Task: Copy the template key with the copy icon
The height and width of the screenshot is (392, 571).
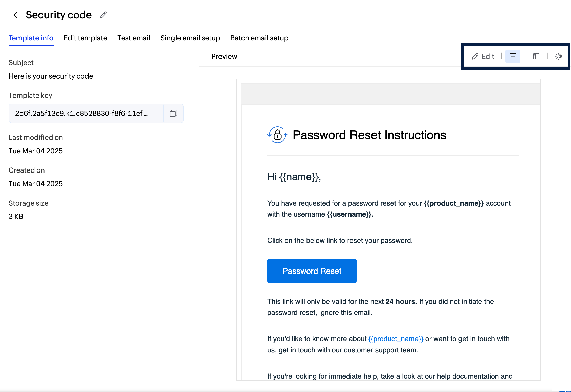Action: point(173,113)
